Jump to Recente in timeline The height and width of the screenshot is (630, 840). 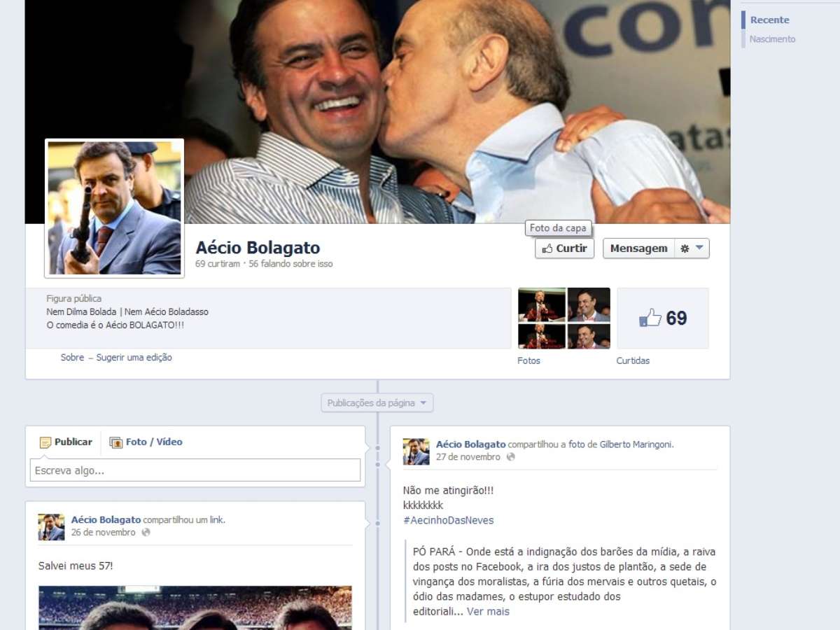[769, 20]
